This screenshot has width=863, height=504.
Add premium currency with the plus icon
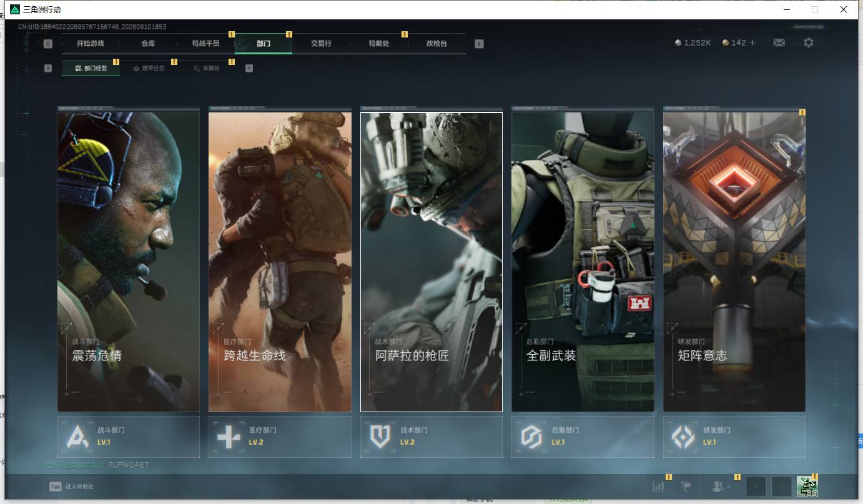[752, 42]
